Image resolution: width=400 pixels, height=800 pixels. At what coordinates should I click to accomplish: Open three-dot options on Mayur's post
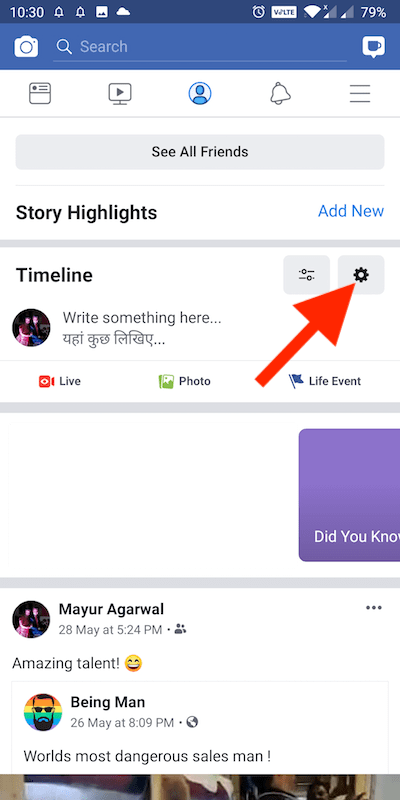coord(374,608)
